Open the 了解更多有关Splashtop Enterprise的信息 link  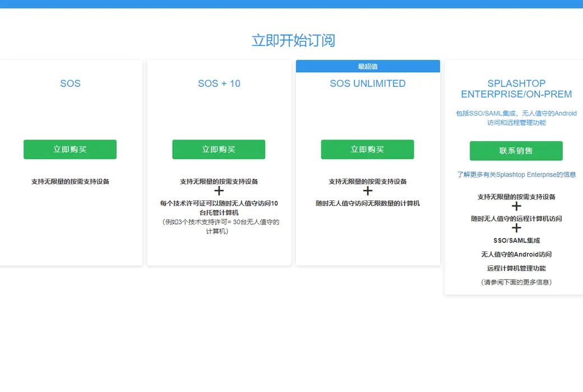516,175
